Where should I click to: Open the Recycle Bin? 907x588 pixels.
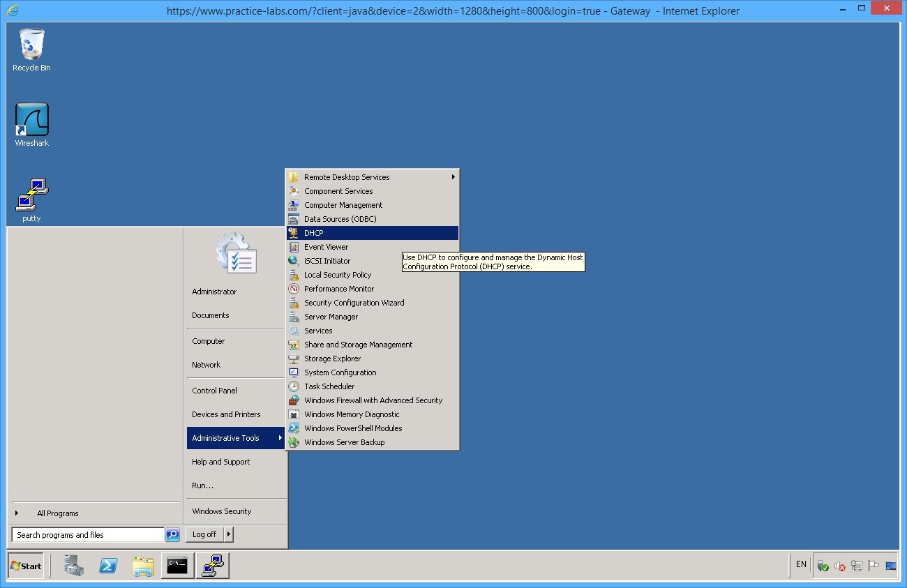(31, 49)
